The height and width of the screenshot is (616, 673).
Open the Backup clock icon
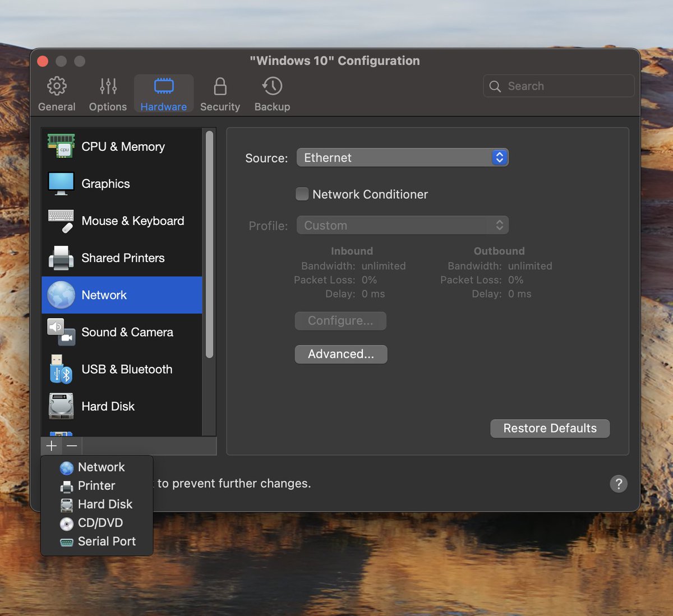(272, 86)
